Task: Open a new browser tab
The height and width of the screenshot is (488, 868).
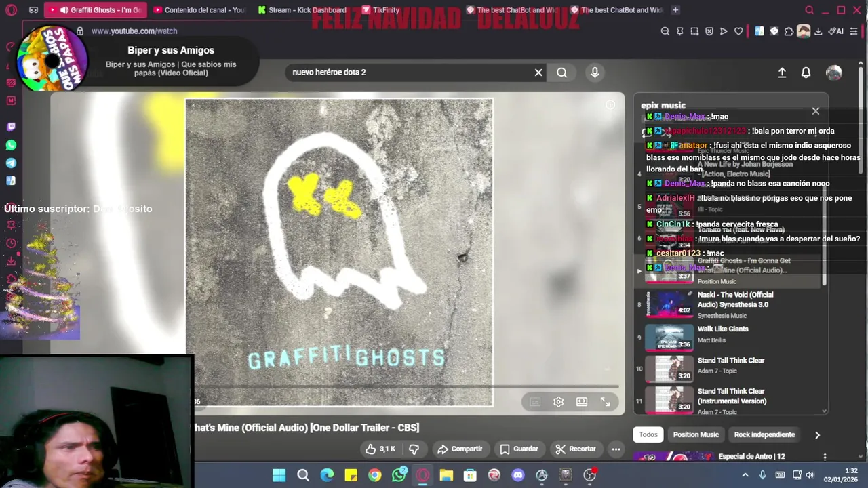Action: [x=675, y=10]
